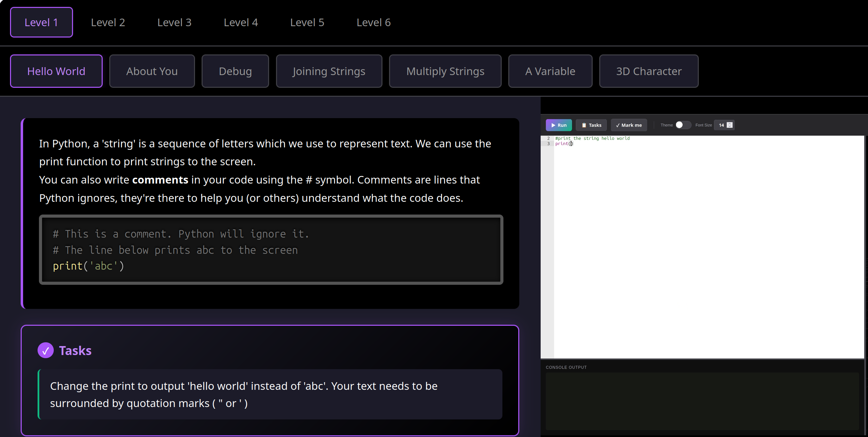Click the console output panel

pyautogui.click(x=702, y=401)
